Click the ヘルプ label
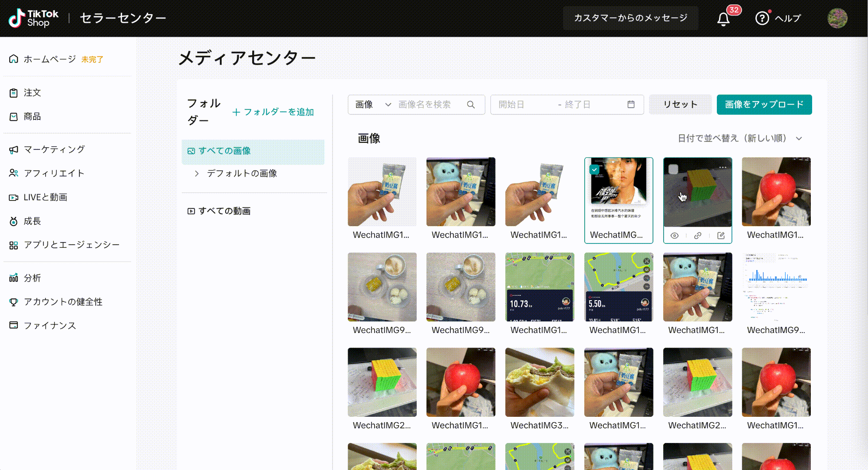This screenshot has width=868, height=470. tap(788, 18)
